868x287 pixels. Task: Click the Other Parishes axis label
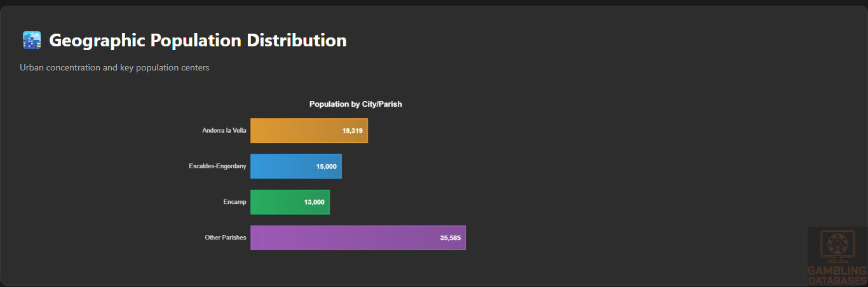tap(225, 237)
